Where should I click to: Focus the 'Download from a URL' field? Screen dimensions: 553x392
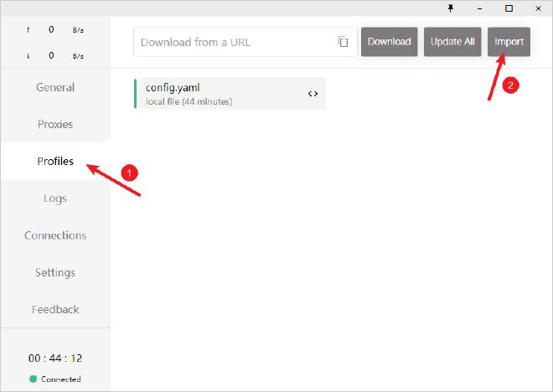tap(236, 42)
